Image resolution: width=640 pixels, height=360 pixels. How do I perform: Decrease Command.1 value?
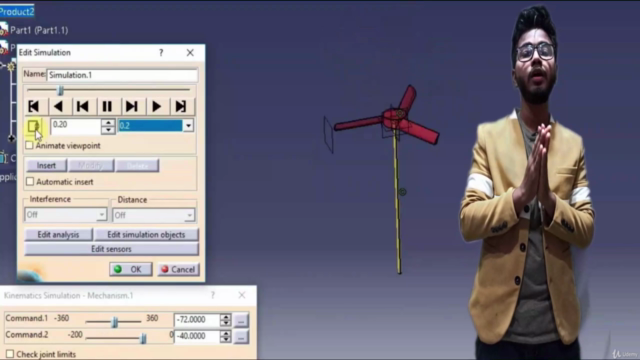tap(225, 323)
